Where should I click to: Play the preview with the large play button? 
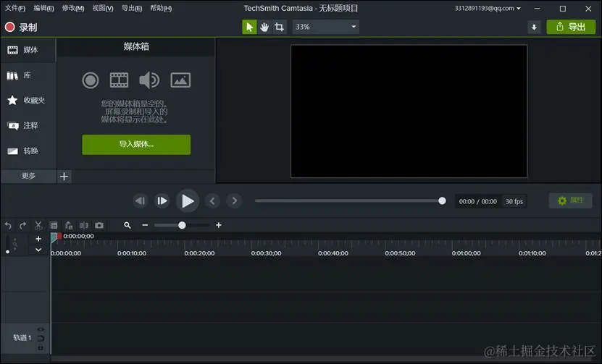[x=188, y=200]
